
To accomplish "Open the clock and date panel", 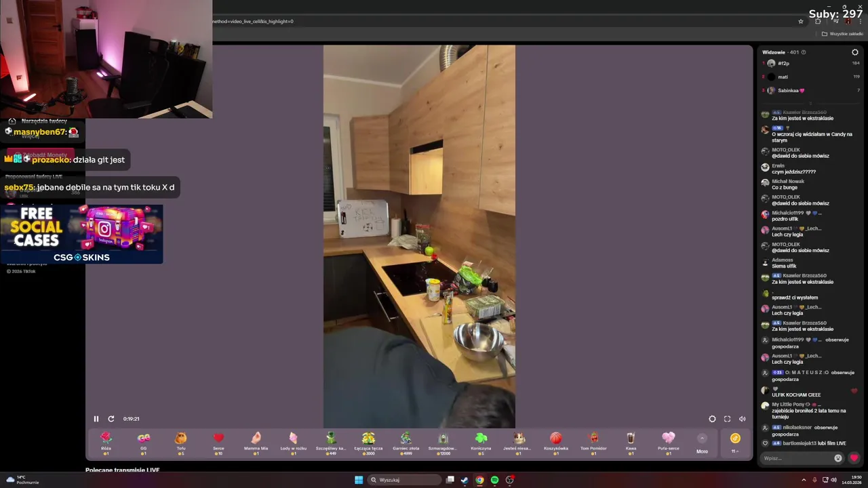I will pos(852,480).
